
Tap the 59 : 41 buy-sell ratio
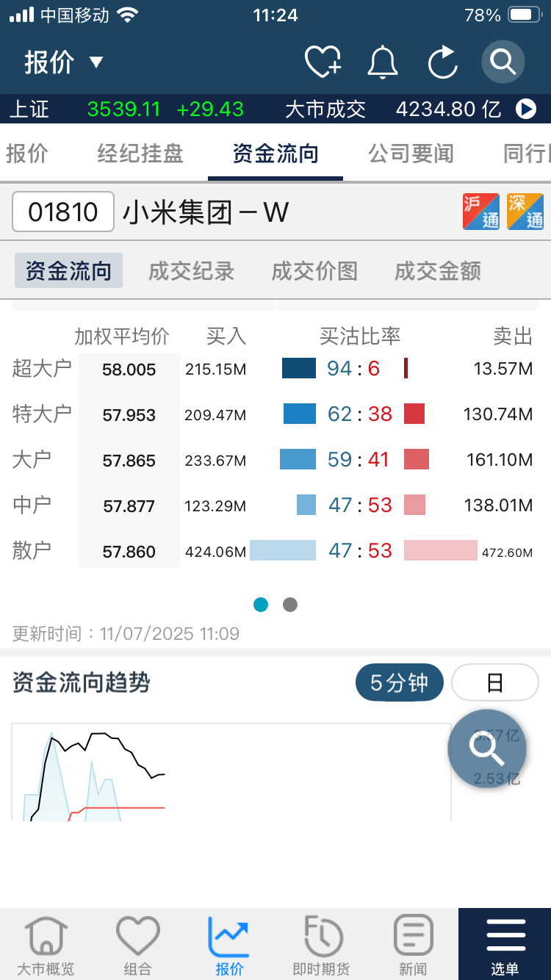click(359, 459)
